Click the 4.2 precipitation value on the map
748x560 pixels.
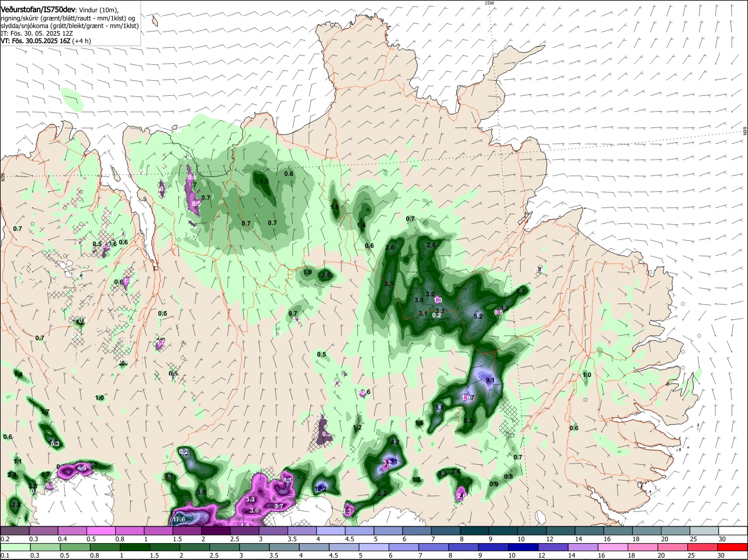[395, 442]
